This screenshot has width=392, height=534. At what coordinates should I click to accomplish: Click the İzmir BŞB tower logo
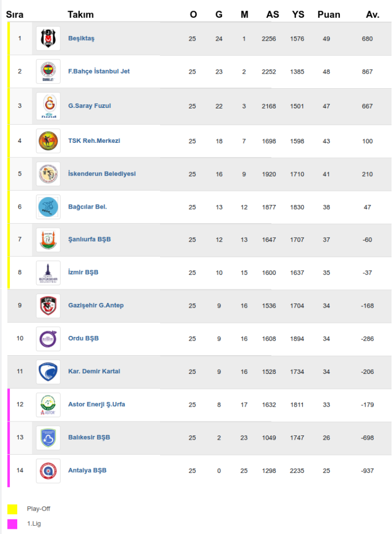point(48,273)
